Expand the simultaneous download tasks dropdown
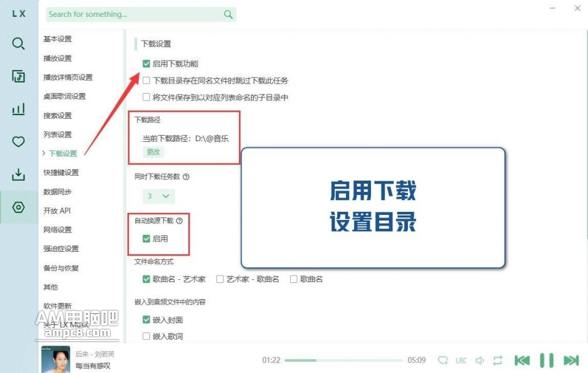588x373 pixels. point(158,196)
